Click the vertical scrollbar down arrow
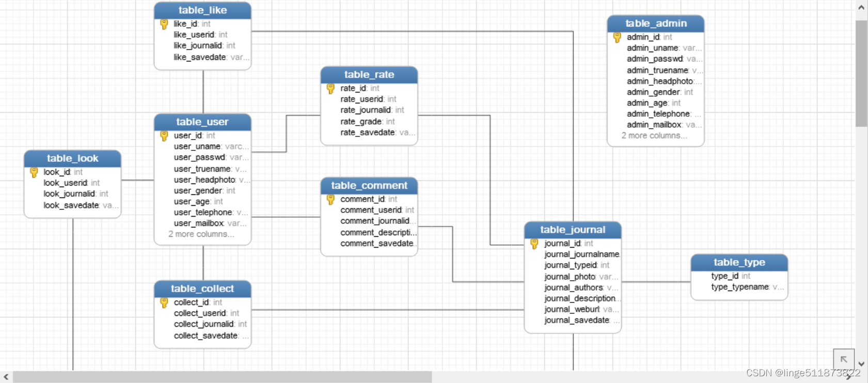 tap(861, 364)
